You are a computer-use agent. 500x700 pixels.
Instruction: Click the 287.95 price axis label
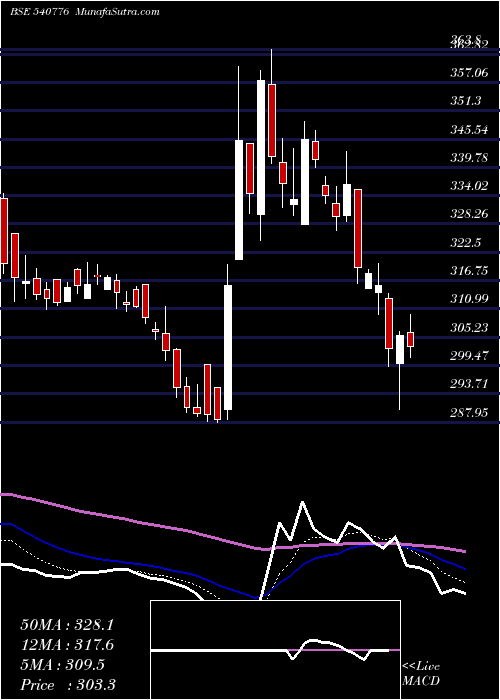click(469, 413)
